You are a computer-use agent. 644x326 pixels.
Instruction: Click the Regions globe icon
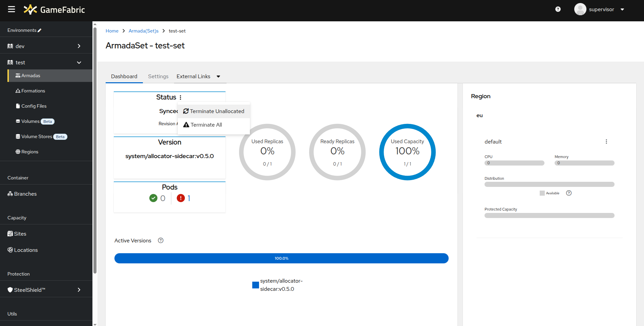coord(18,152)
